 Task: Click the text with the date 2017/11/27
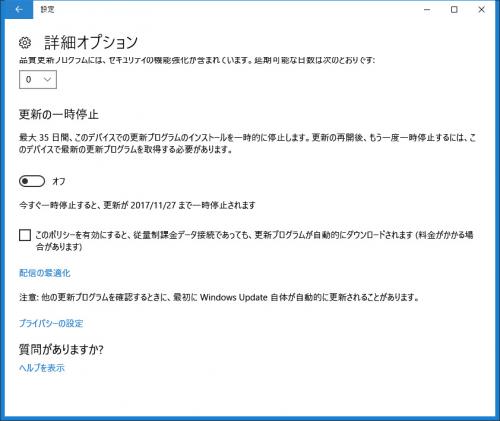tap(137, 205)
